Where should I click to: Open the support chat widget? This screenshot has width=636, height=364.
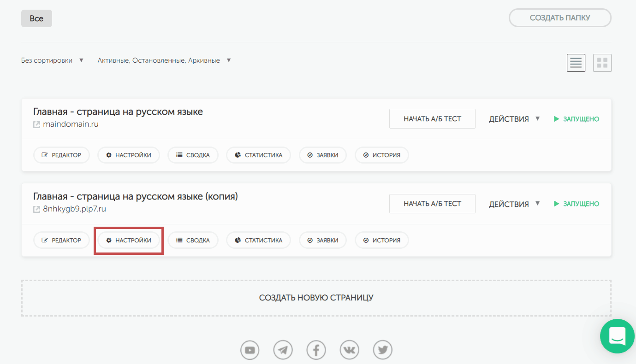point(617,336)
